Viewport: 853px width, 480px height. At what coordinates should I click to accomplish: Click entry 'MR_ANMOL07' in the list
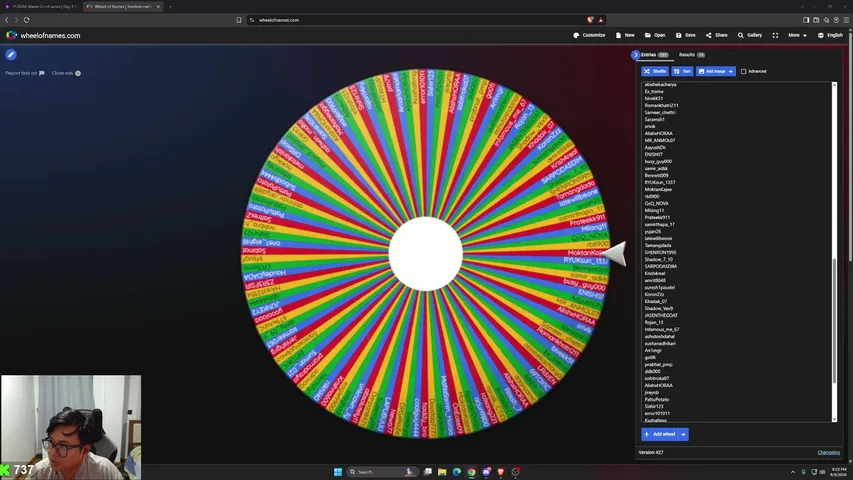tap(660, 140)
